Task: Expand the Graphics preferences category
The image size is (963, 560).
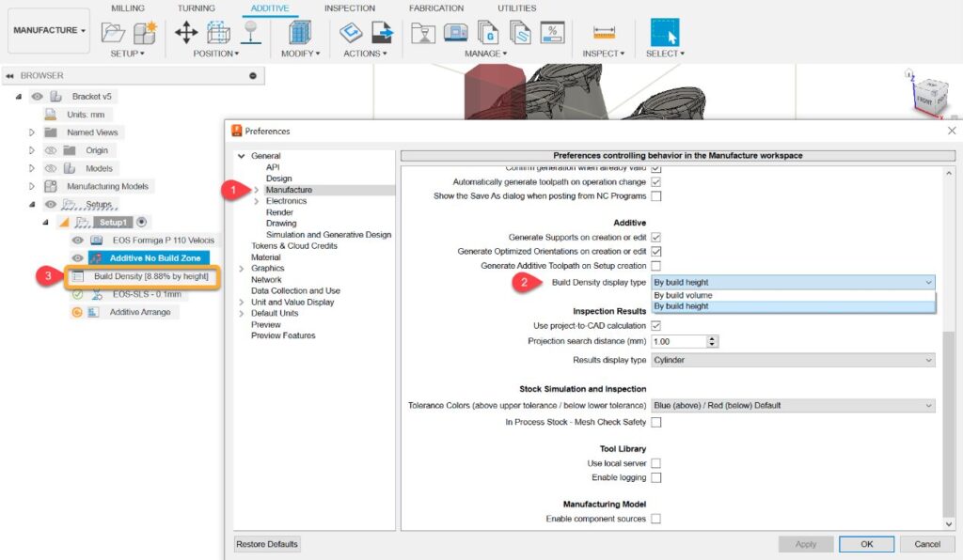Action: pyautogui.click(x=242, y=268)
